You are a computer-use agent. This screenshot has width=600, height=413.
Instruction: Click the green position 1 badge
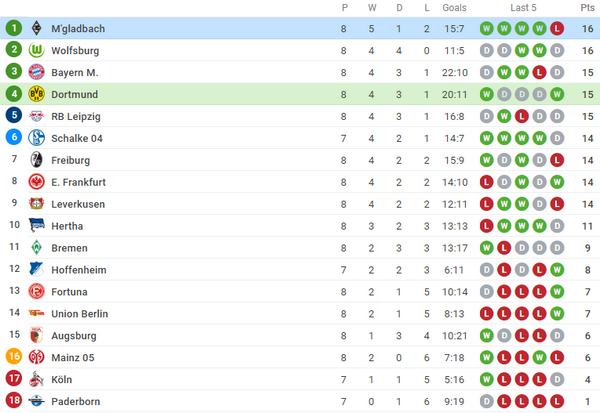click(14, 28)
